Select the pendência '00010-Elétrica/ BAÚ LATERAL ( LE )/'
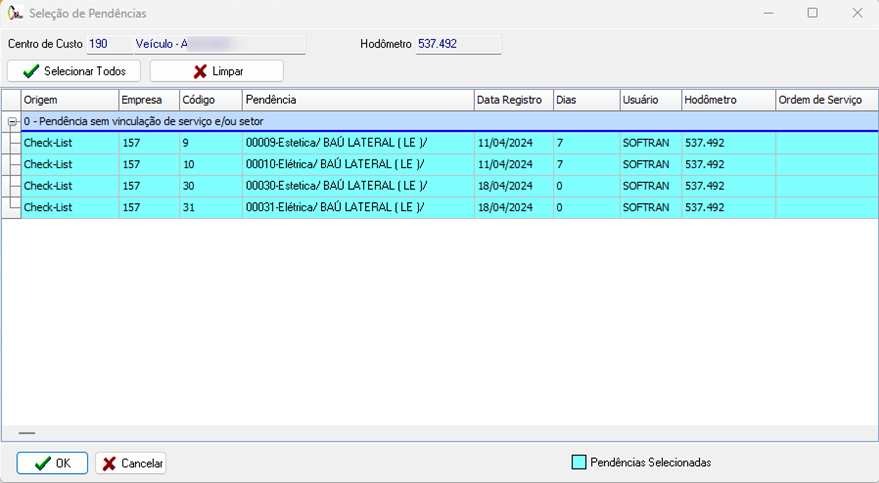Screen dimensions: 879x483 click(358, 164)
